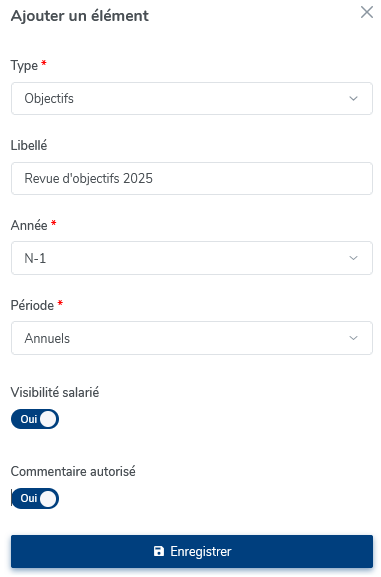Open the Année dropdown set to N-1

pyautogui.click(x=192, y=258)
